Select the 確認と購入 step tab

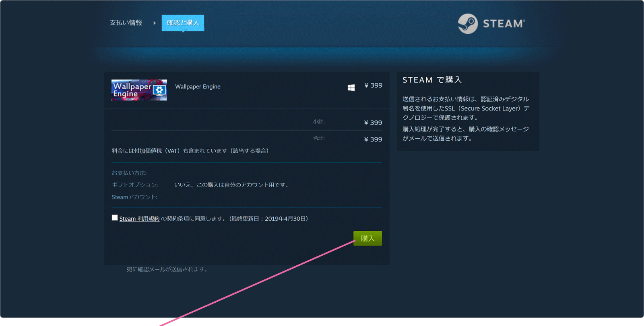click(x=183, y=23)
